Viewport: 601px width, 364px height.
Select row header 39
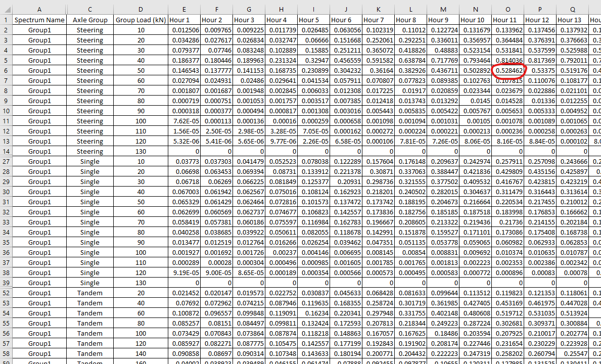pos(6,283)
